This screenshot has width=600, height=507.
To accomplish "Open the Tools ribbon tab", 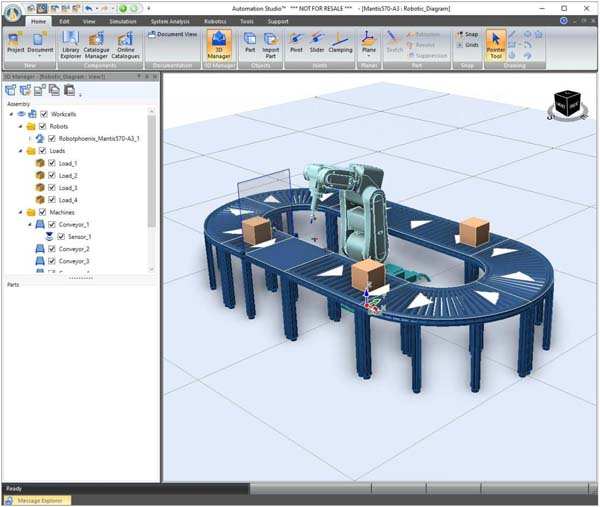I will coord(247,21).
